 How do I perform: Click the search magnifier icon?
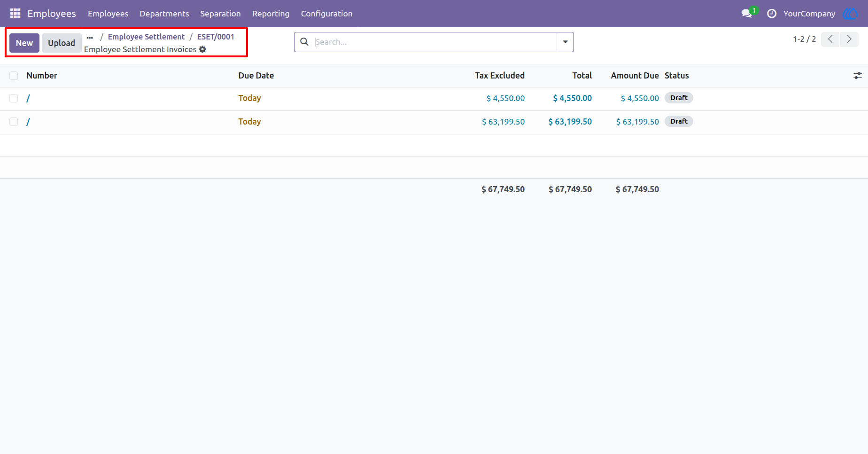tap(304, 42)
